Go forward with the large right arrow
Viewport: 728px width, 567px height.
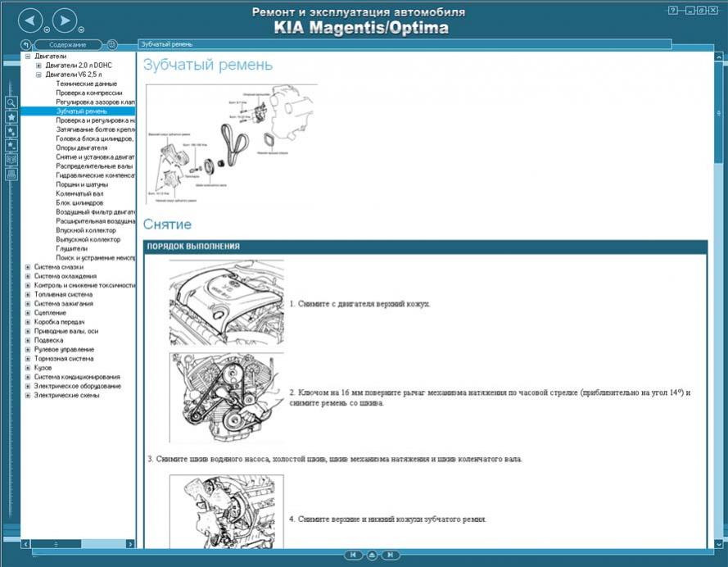click(x=65, y=20)
